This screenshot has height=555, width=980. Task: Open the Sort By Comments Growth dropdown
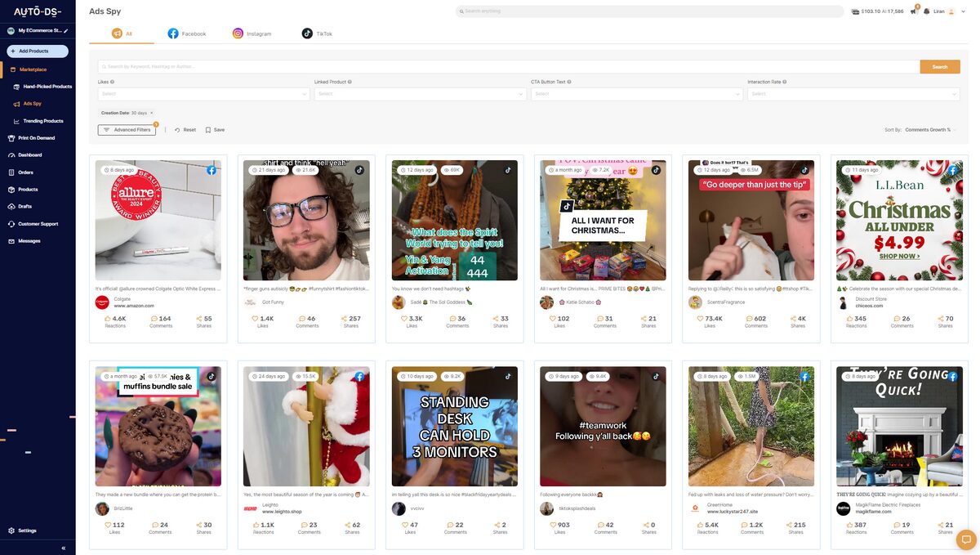(x=929, y=130)
